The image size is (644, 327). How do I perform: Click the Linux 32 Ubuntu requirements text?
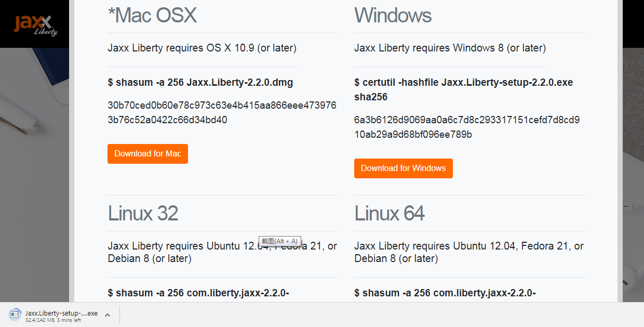pyautogui.click(x=222, y=252)
